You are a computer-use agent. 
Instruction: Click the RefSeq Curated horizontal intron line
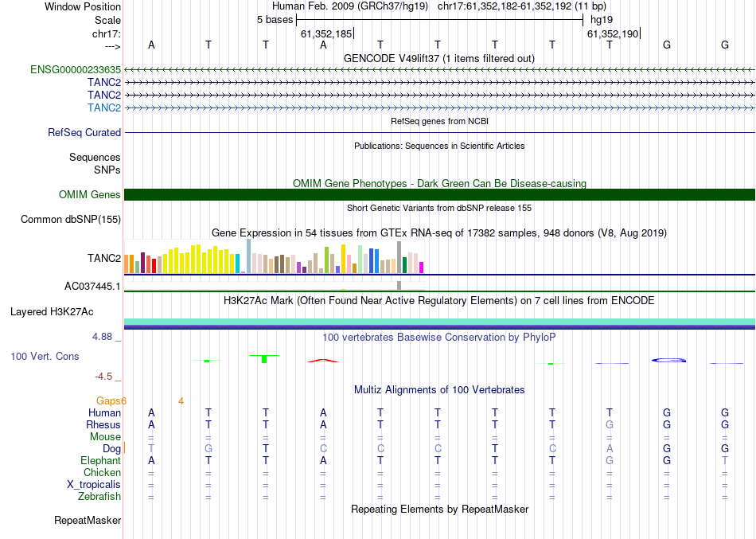click(x=440, y=132)
